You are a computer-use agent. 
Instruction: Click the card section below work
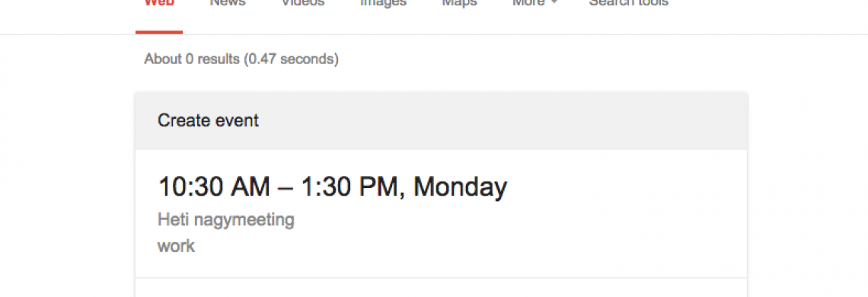tap(441, 288)
